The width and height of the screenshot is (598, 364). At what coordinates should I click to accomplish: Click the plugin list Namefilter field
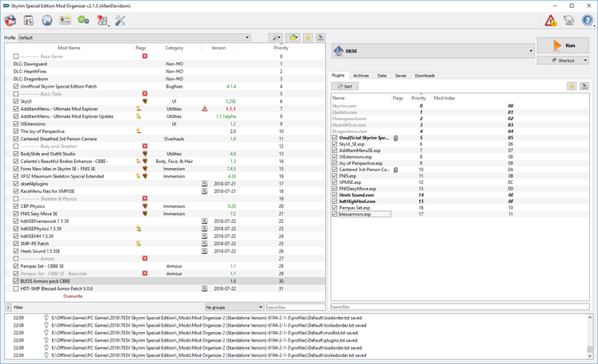click(460, 307)
